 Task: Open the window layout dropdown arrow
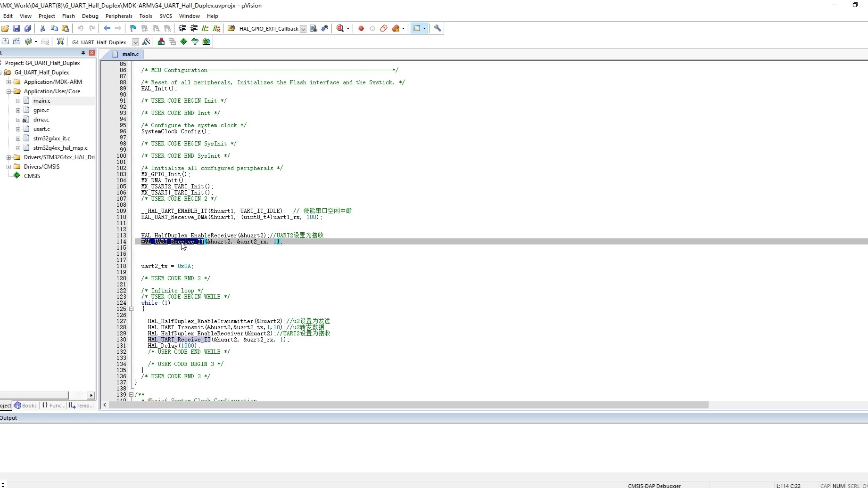[424, 28]
